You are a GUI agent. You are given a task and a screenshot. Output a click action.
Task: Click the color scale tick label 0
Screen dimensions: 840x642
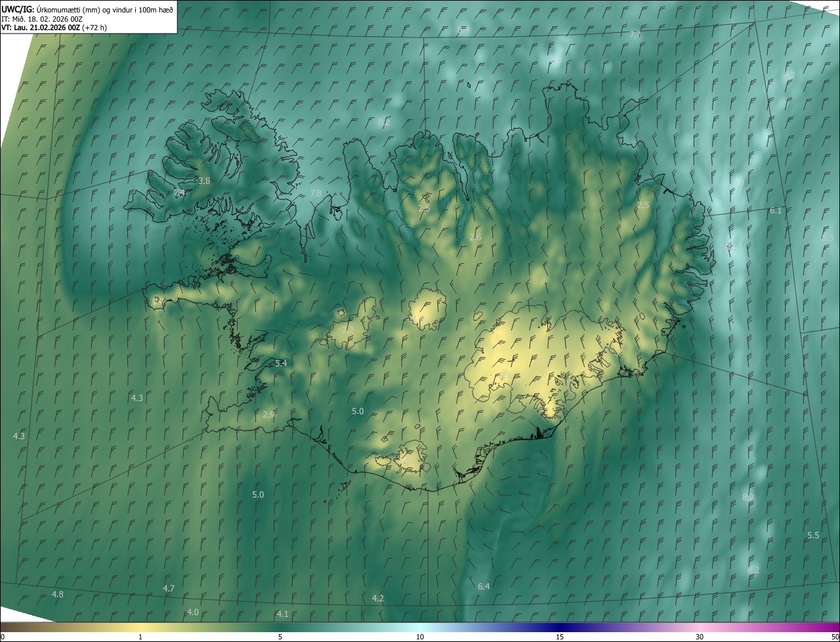pos(2,637)
